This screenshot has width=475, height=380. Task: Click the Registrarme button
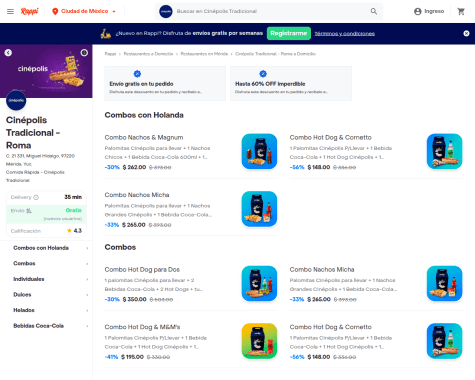(289, 33)
